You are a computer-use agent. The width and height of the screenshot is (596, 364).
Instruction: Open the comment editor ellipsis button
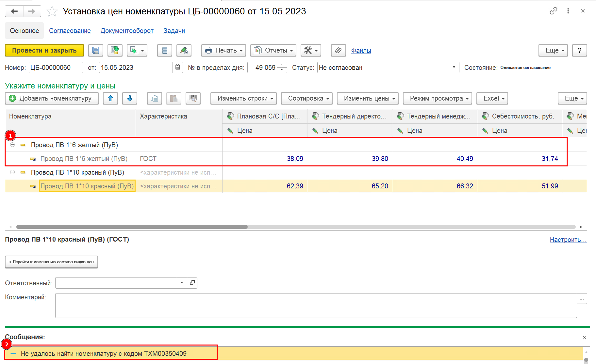(x=582, y=299)
